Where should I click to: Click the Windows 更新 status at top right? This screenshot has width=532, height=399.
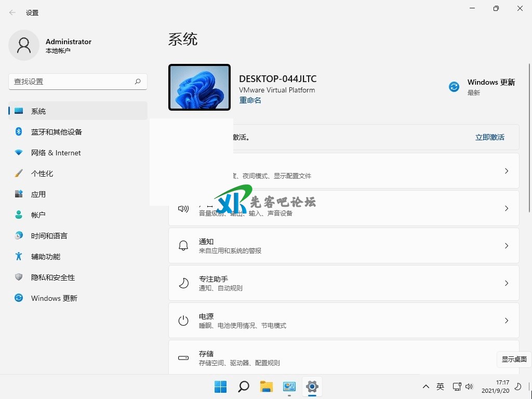click(x=482, y=87)
